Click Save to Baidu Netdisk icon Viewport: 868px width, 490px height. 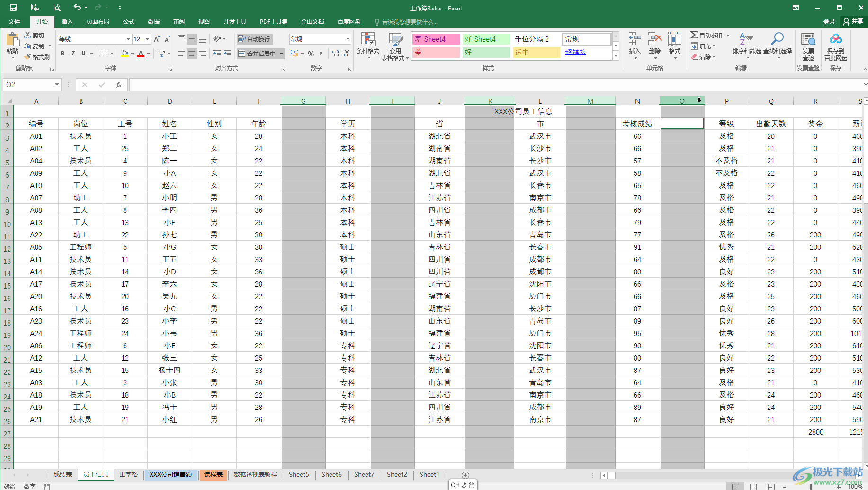(x=836, y=39)
